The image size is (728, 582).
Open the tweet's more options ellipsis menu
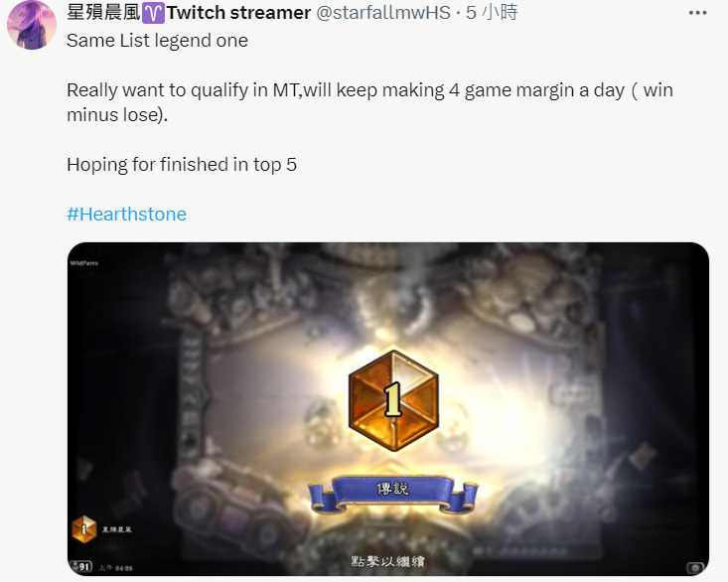(697, 13)
